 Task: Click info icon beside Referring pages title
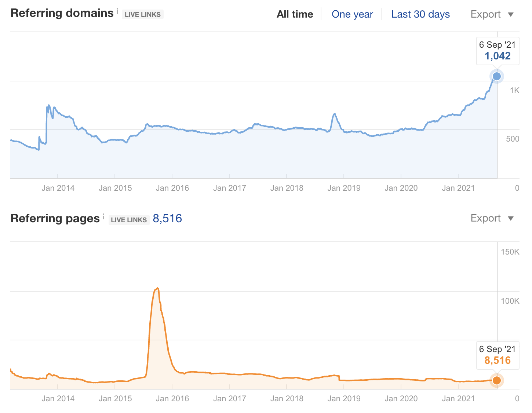[x=103, y=217]
